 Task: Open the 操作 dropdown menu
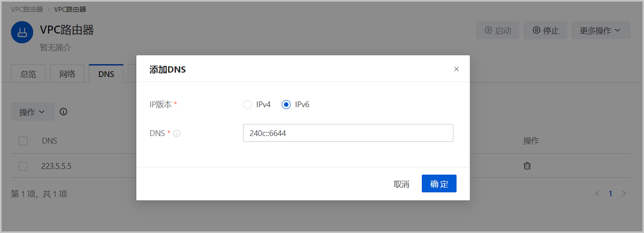click(x=32, y=112)
